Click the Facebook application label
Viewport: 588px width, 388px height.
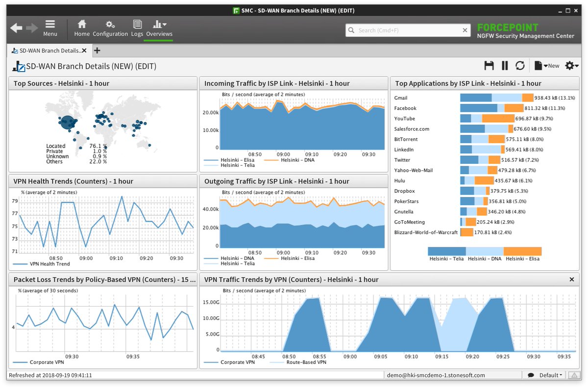pyautogui.click(x=405, y=108)
